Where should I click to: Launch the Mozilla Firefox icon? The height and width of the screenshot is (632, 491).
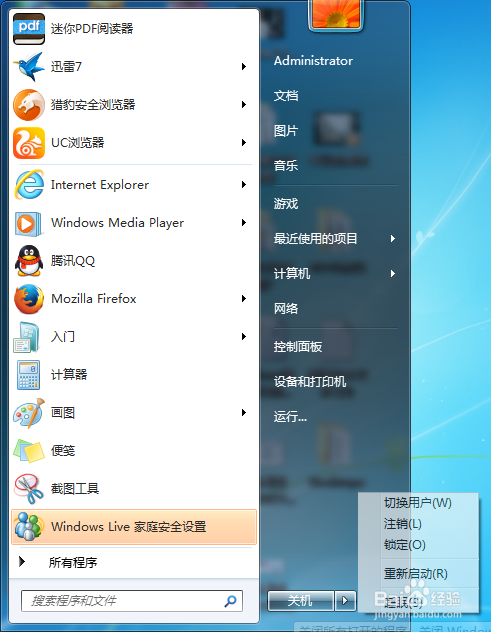[29, 299]
